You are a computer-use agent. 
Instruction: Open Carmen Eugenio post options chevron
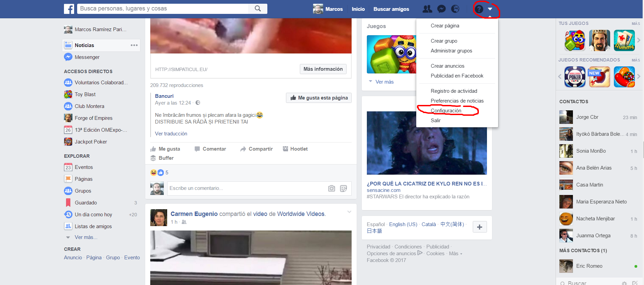(x=349, y=212)
